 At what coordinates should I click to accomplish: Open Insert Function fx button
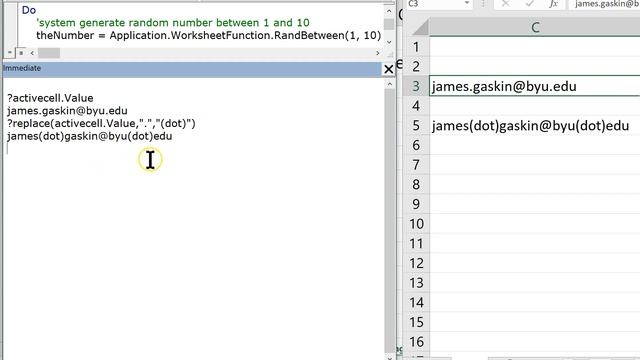point(553,4)
